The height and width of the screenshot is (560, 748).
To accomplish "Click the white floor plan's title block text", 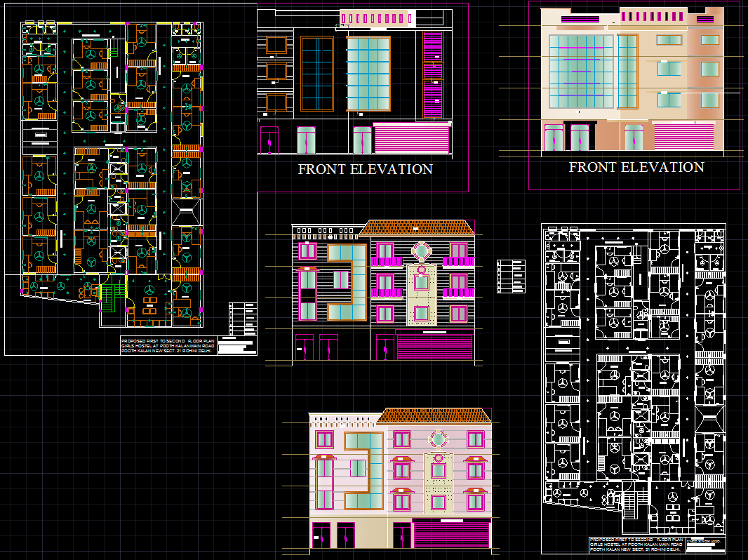I will pyautogui.click(x=636, y=544).
